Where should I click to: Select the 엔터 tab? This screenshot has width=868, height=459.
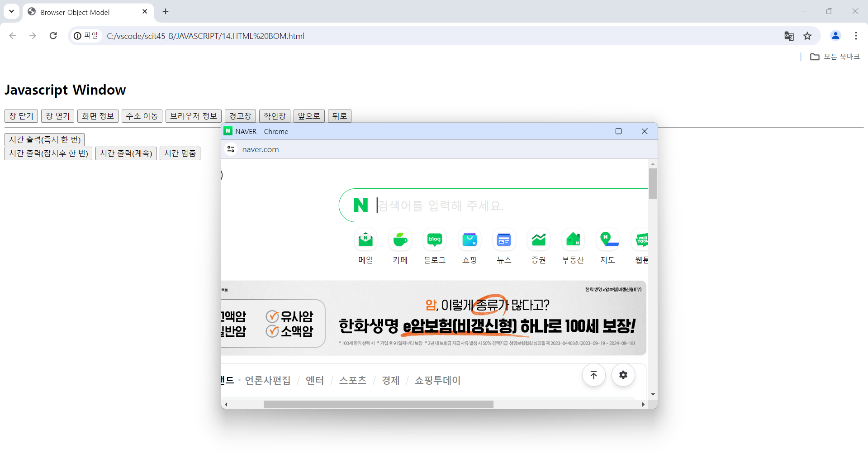[315, 380]
